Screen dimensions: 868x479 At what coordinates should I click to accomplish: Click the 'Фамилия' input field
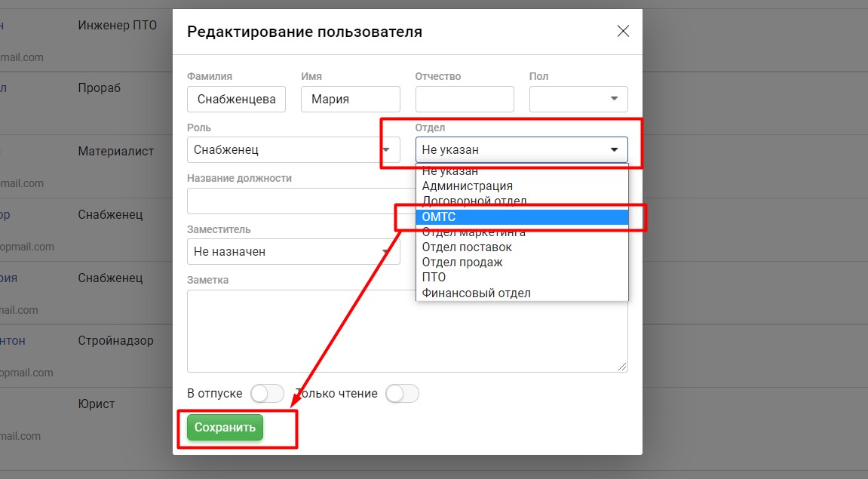[x=236, y=99]
